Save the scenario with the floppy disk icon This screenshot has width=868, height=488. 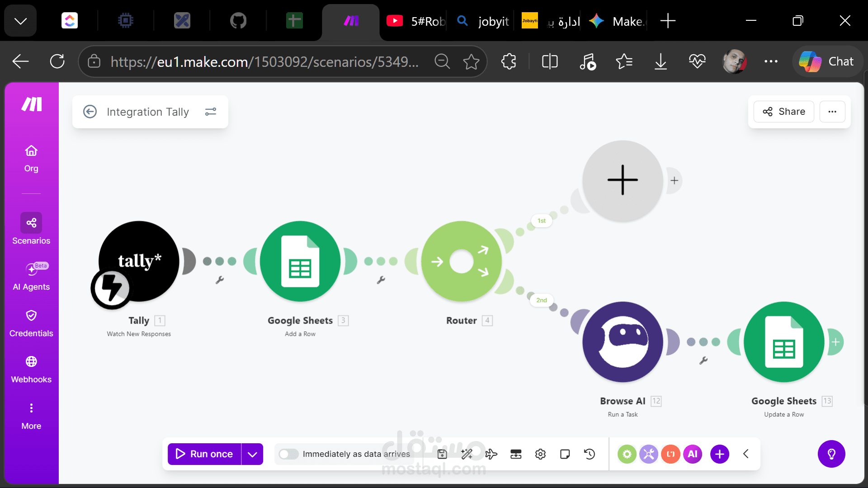(x=442, y=454)
